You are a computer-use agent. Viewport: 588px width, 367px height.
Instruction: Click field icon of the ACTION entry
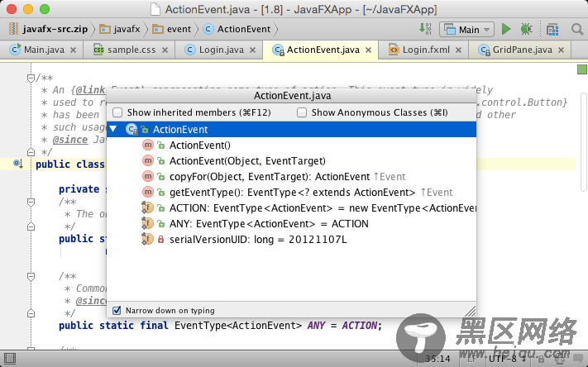coord(147,207)
